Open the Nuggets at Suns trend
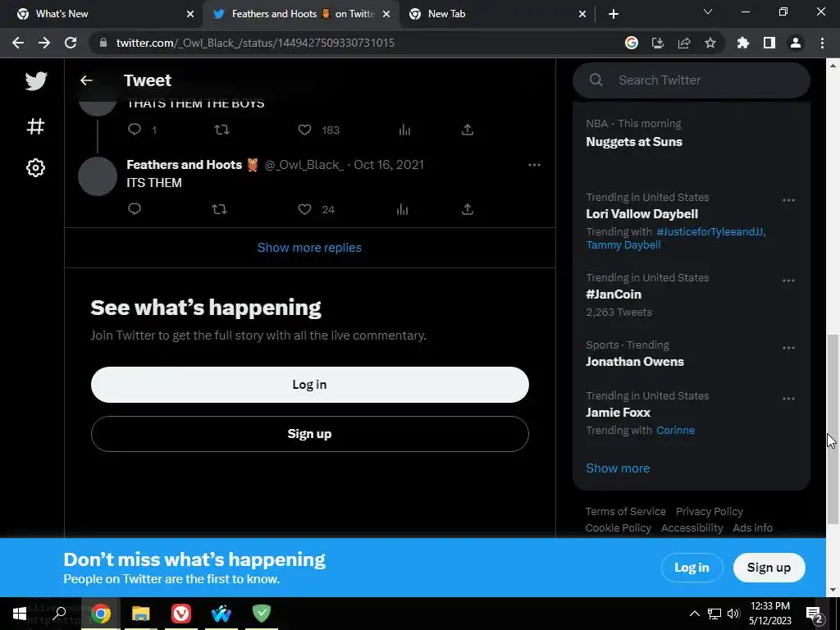The height and width of the screenshot is (630, 840). coord(634,142)
